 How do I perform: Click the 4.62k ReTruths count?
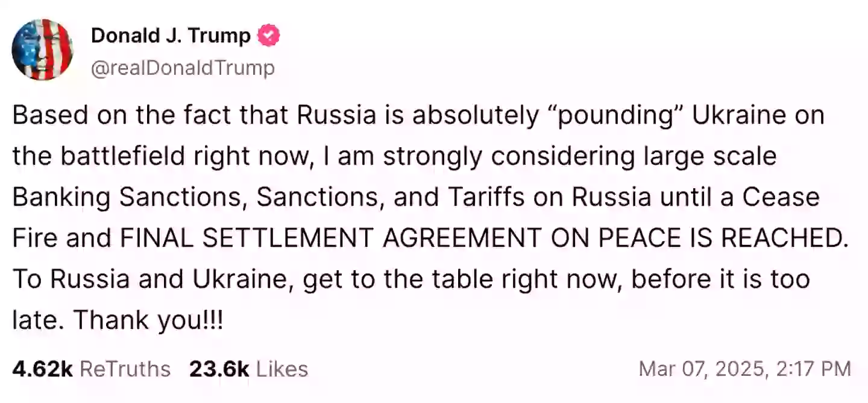tap(42, 369)
